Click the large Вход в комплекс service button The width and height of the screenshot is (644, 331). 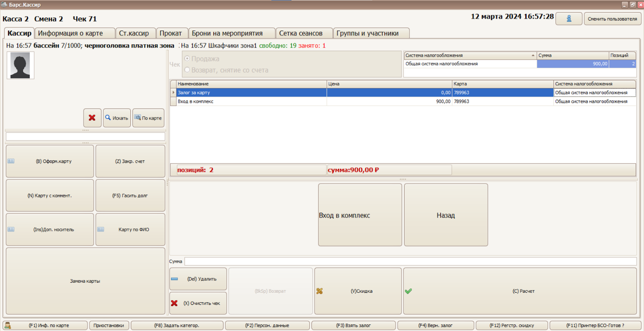tap(360, 215)
